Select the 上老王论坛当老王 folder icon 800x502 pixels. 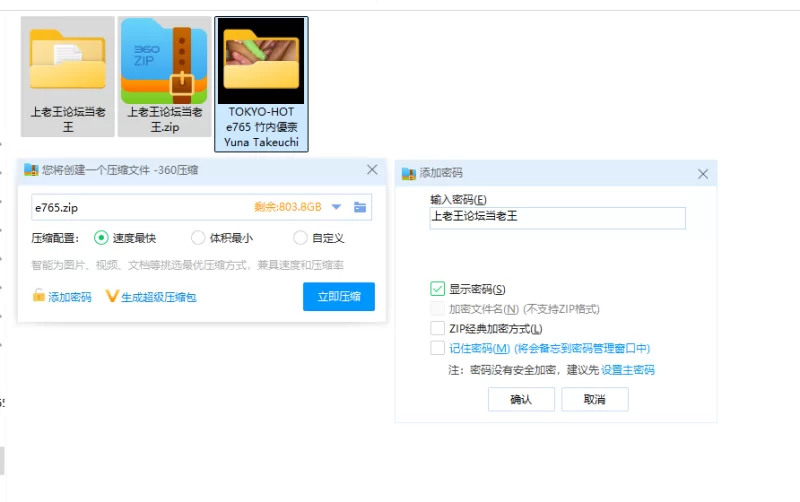(68, 60)
